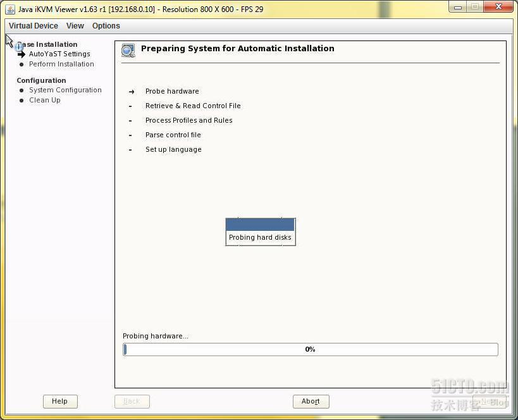Viewport: 518px width, 420px height.
Task: Click the greyed-out Back button
Action: pos(132,401)
